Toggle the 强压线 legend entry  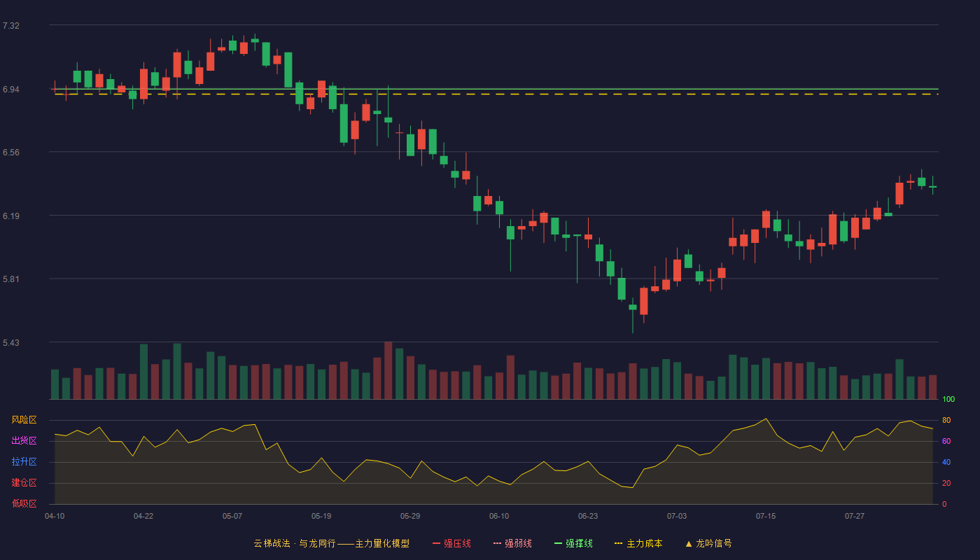pyautogui.click(x=451, y=543)
